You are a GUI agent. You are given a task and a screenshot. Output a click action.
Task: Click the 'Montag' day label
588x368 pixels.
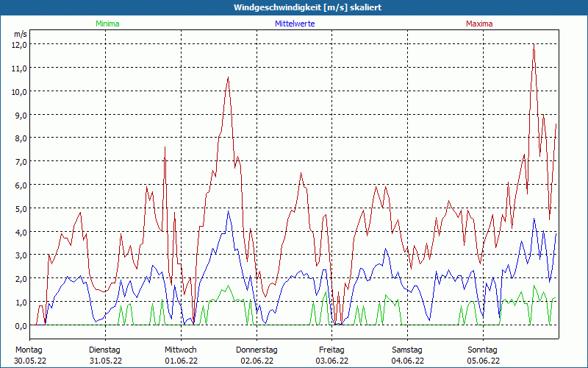point(29,350)
